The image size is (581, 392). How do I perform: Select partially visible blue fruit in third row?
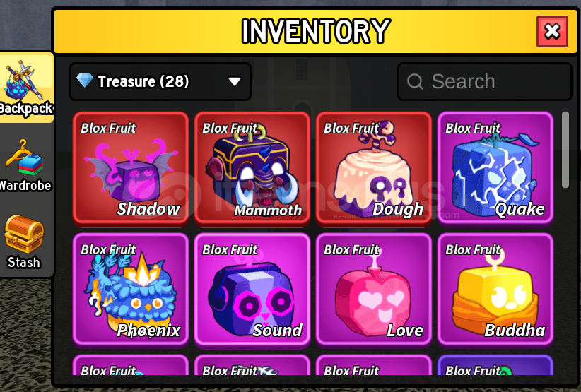[x=495, y=365]
